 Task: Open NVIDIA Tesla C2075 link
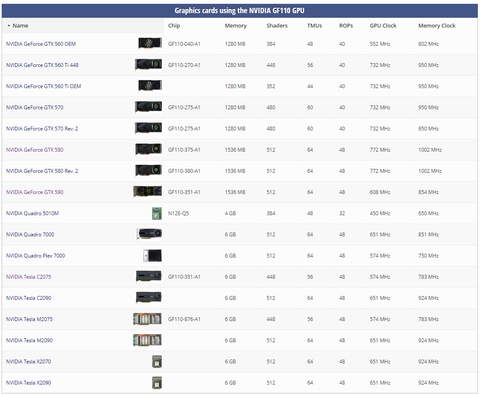click(29, 277)
